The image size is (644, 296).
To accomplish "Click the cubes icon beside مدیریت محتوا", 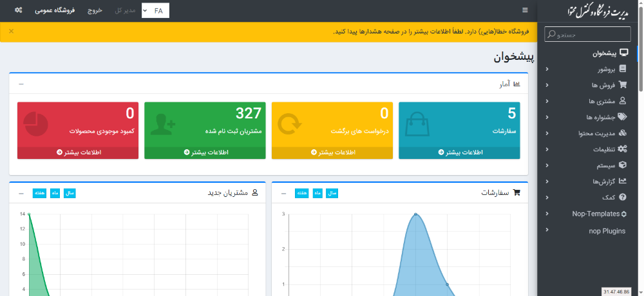I will (x=622, y=133).
